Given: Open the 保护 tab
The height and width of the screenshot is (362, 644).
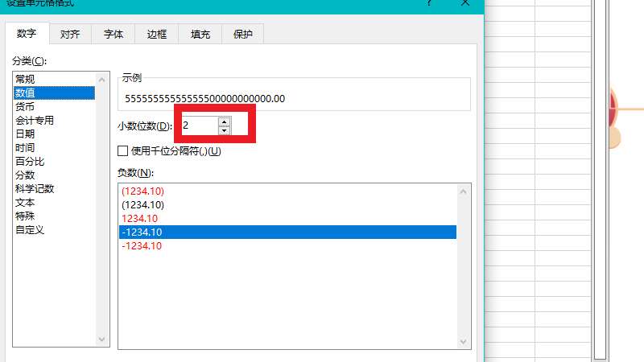Looking at the screenshot, I should [x=242, y=35].
